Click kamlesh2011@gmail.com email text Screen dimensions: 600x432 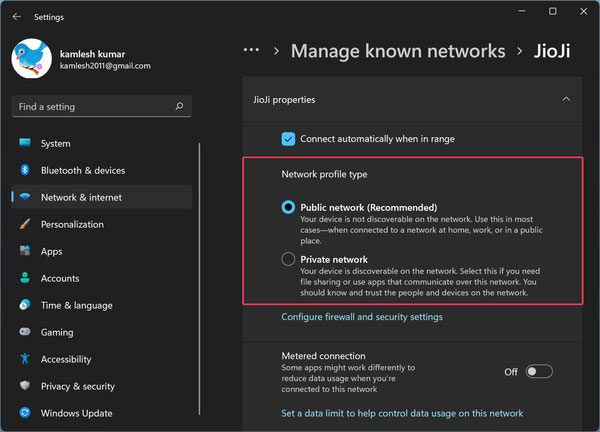coord(105,66)
